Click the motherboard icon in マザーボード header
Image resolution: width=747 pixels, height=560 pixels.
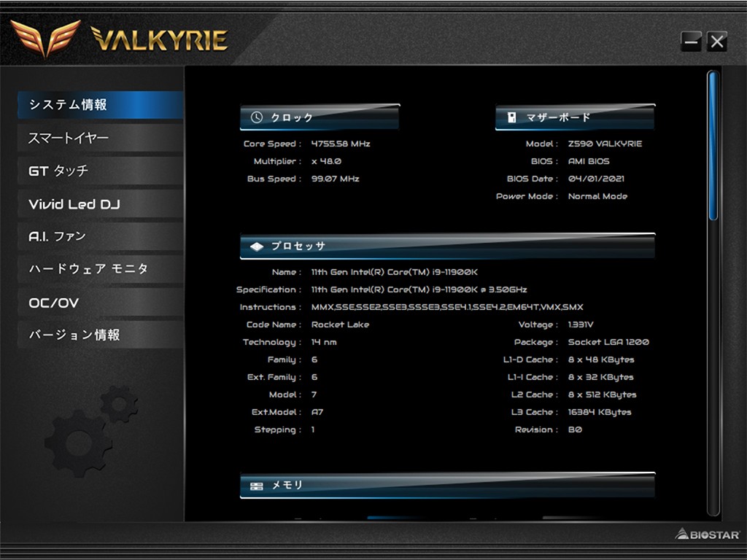click(x=511, y=117)
